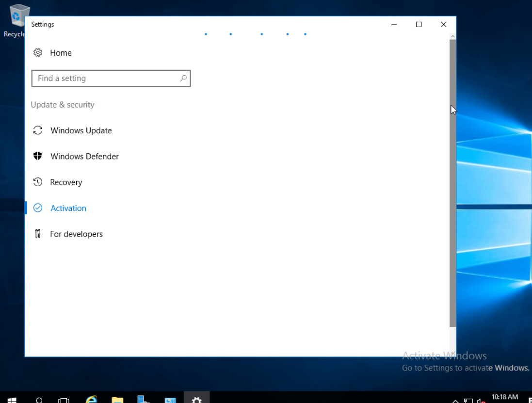Click the Windows Defender shield icon
Screen dimensions: 532x403
tap(38, 156)
